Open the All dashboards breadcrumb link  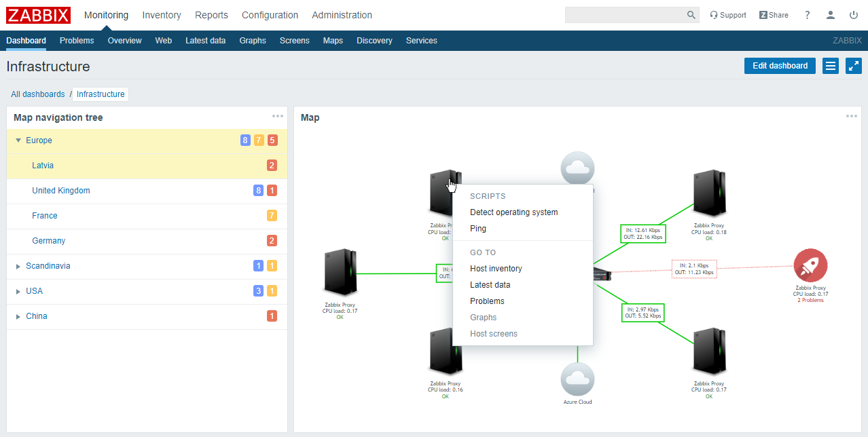pos(38,94)
